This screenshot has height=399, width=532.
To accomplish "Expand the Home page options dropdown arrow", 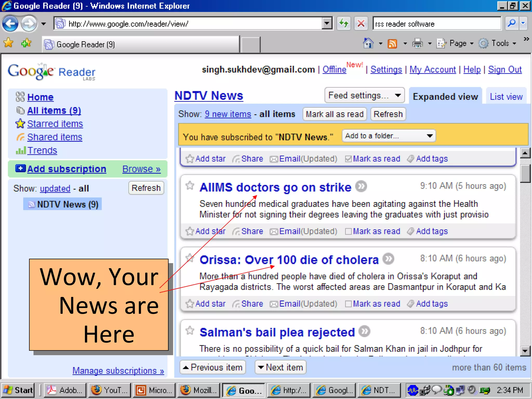I will tap(380, 44).
